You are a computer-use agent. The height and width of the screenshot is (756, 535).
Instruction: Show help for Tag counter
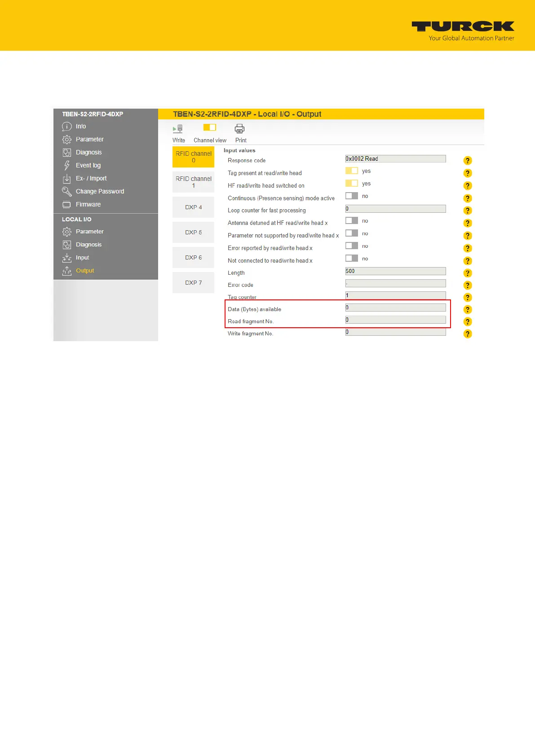(468, 297)
